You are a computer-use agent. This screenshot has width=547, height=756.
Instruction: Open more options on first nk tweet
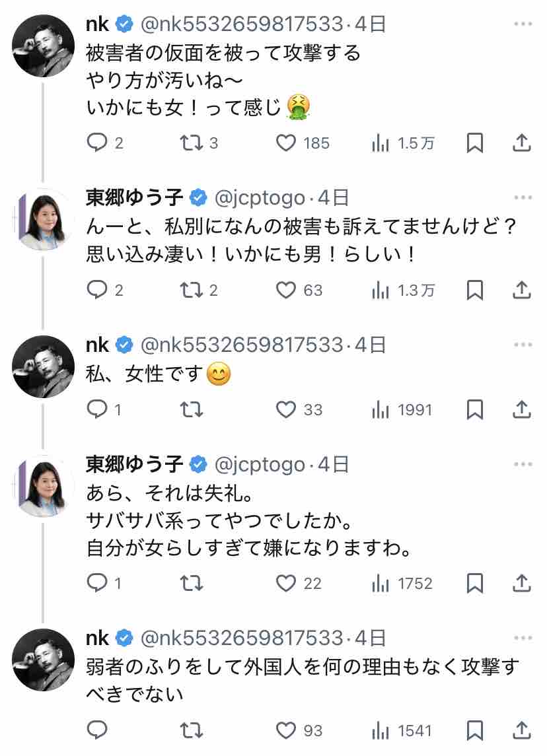523,24
